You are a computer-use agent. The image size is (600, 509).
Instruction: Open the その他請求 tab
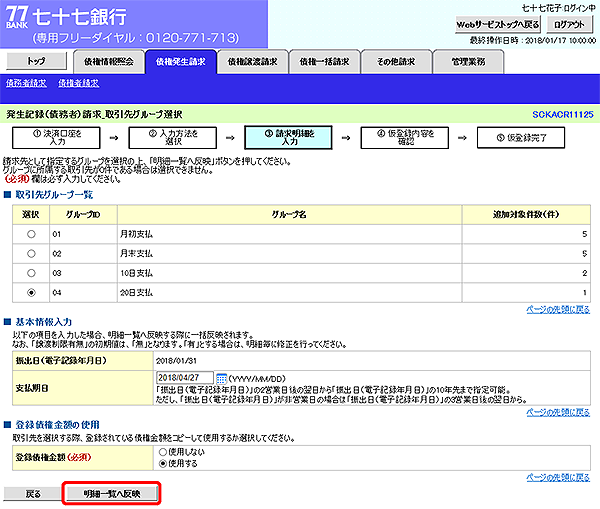pos(396,62)
